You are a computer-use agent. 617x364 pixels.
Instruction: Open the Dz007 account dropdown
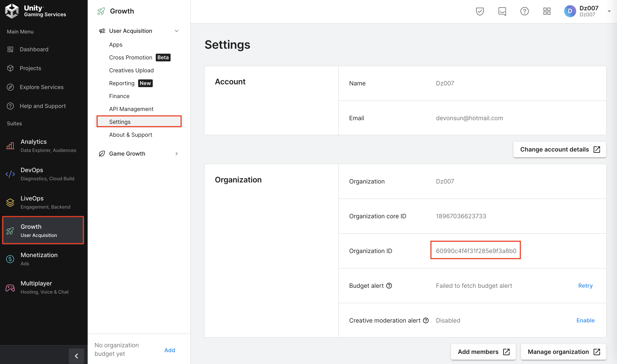click(x=609, y=11)
